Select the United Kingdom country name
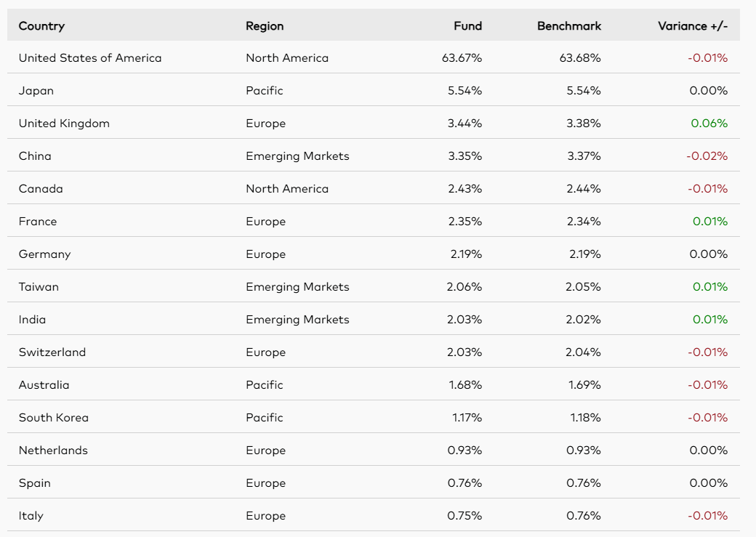Screen dimensions: 756x537 point(64,124)
